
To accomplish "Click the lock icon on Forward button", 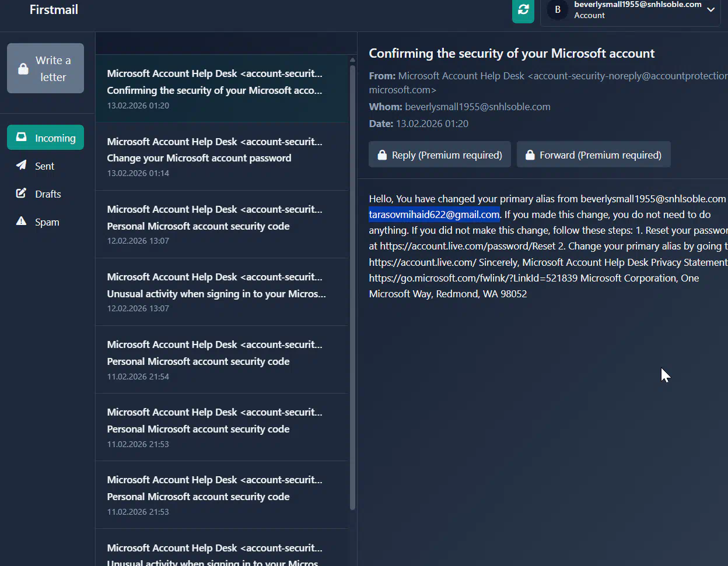I will pyautogui.click(x=530, y=155).
